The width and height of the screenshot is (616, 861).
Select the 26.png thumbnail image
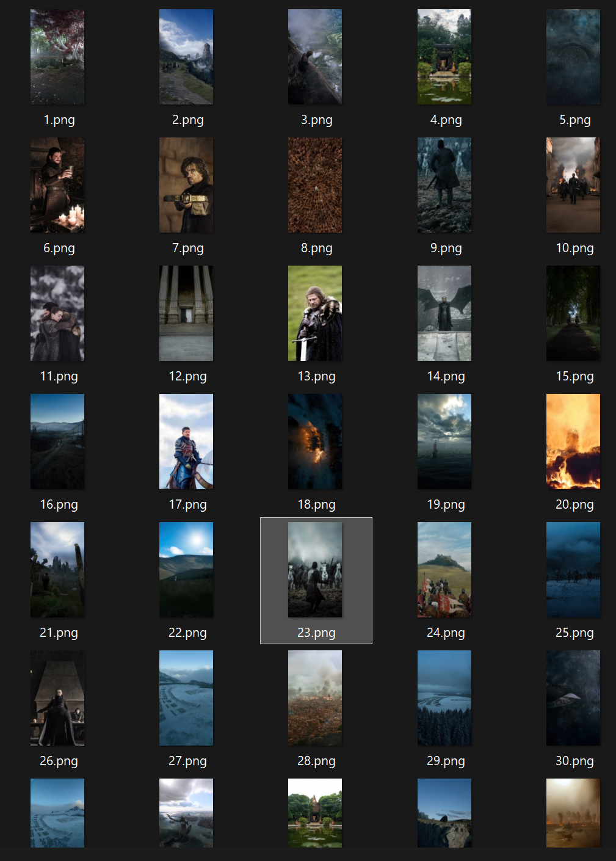click(57, 698)
